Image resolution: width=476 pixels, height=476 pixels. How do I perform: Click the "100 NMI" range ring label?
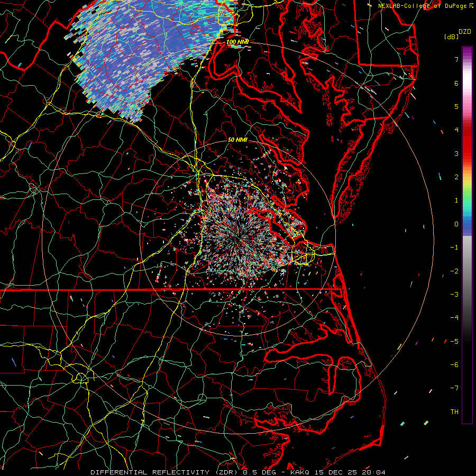coord(237,42)
